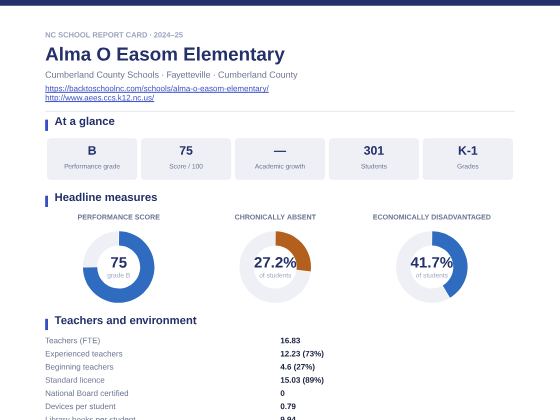Click the 16.83 teachers value
The image size is (560, 420).
290,341
